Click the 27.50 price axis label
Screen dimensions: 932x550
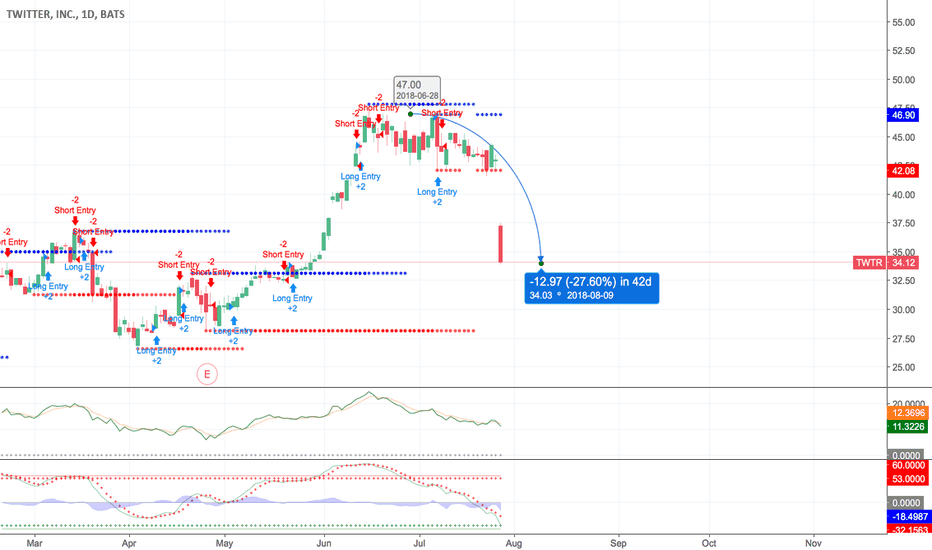click(903, 339)
